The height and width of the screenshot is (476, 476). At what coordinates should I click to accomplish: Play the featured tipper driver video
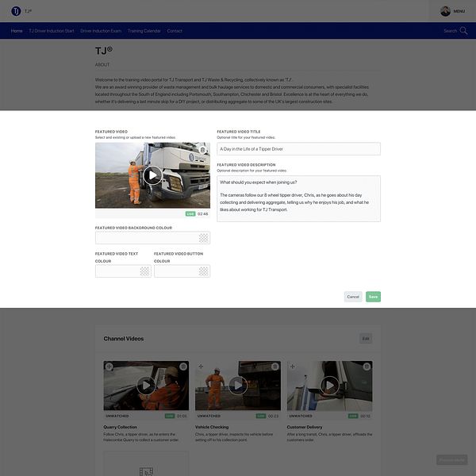(x=152, y=175)
